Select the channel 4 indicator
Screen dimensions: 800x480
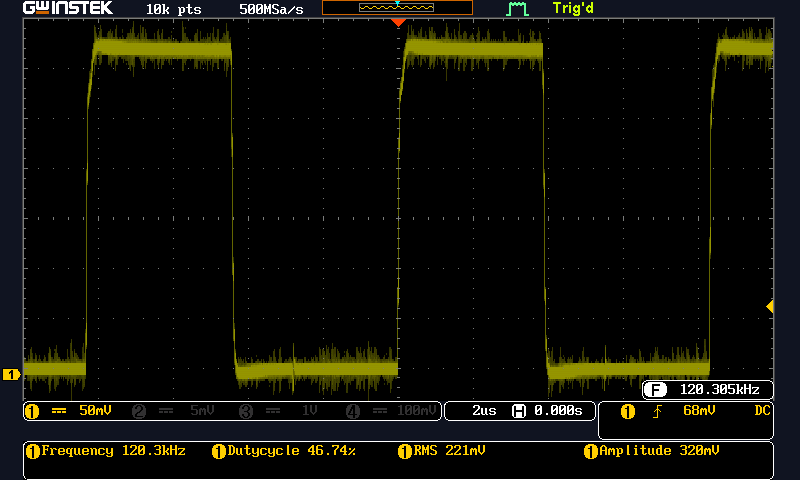tap(353, 411)
